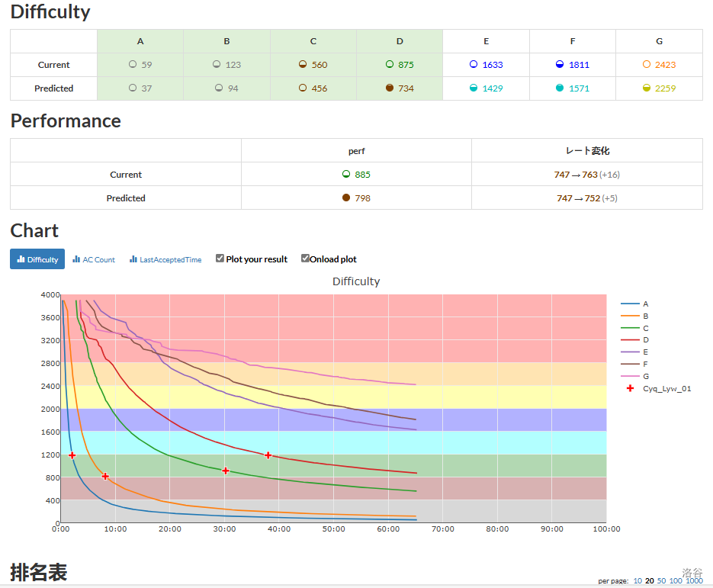
Task: Click the blue circle icon next to 1633
Action: pos(474,65)
